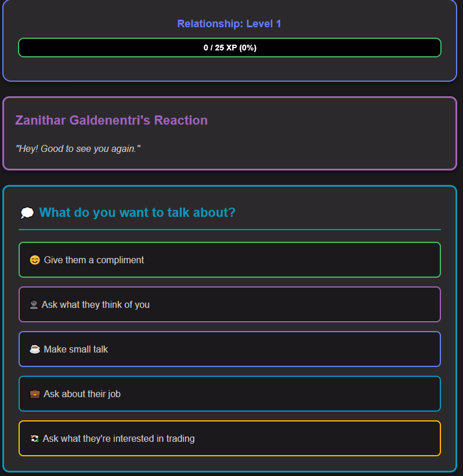The width and height of the screenshot is (463, 476).
Task: Click the 'Relationship: Level 1' heading
Action: tap(229, 24)
